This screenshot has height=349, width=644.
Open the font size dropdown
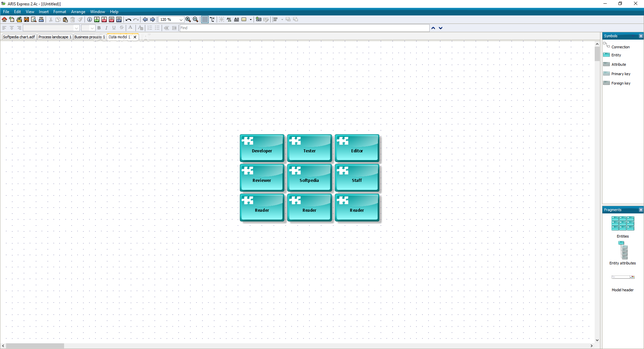click(x=92, y=28)
